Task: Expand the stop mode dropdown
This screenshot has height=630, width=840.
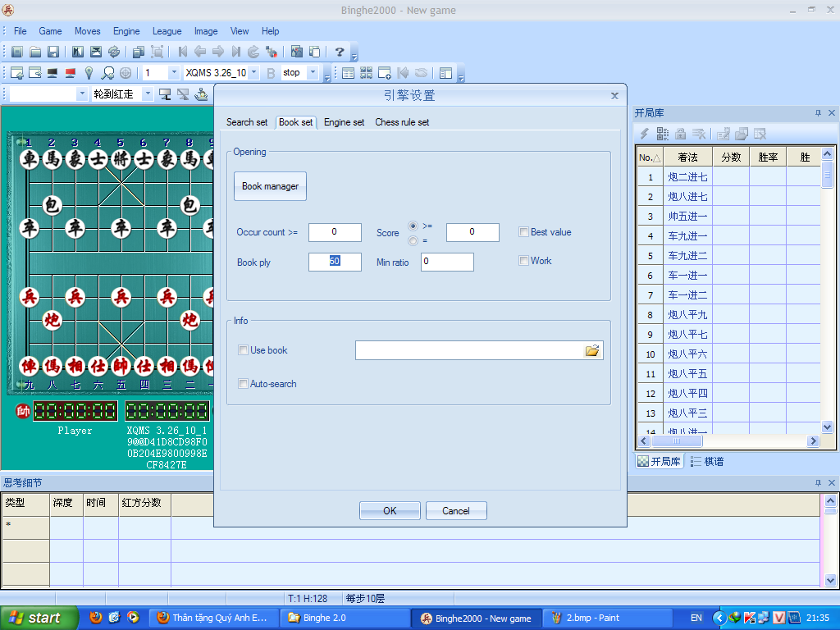Action: pyautogui.click(x=313, y=73)
